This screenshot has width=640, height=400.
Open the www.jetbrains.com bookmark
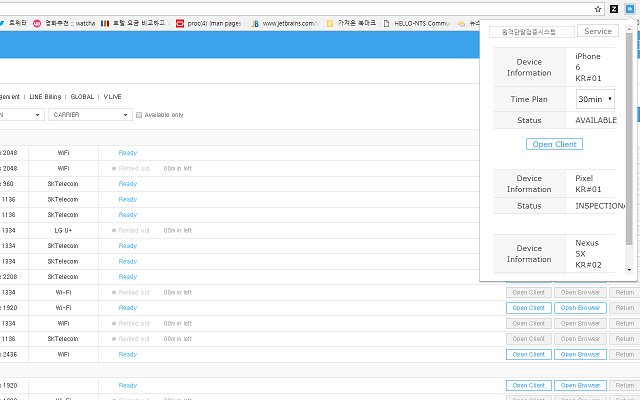(284, 23)
